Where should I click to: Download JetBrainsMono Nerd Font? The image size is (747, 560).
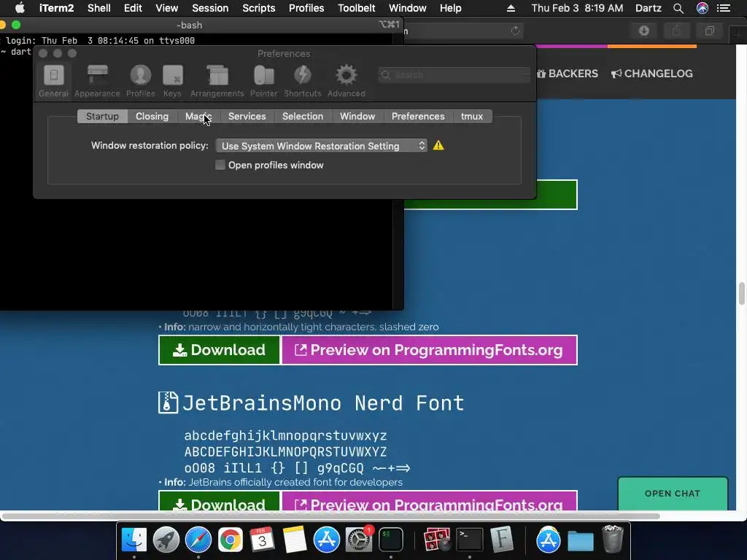219,500
